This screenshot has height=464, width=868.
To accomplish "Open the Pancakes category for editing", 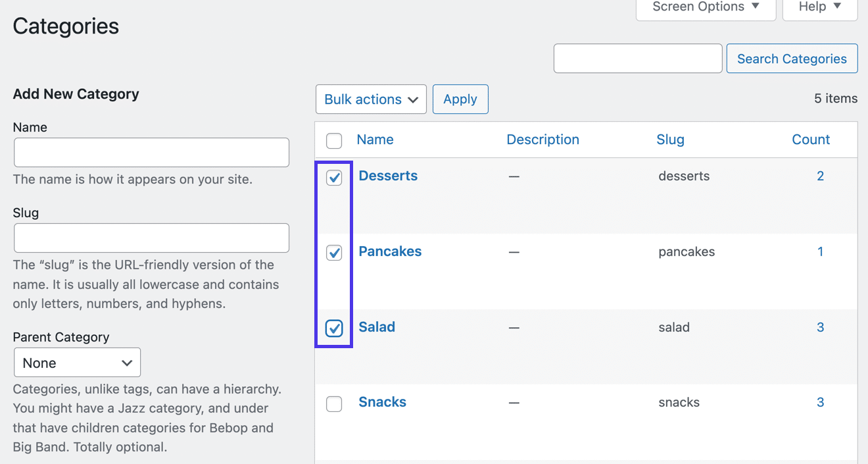I will coord(390,251).
